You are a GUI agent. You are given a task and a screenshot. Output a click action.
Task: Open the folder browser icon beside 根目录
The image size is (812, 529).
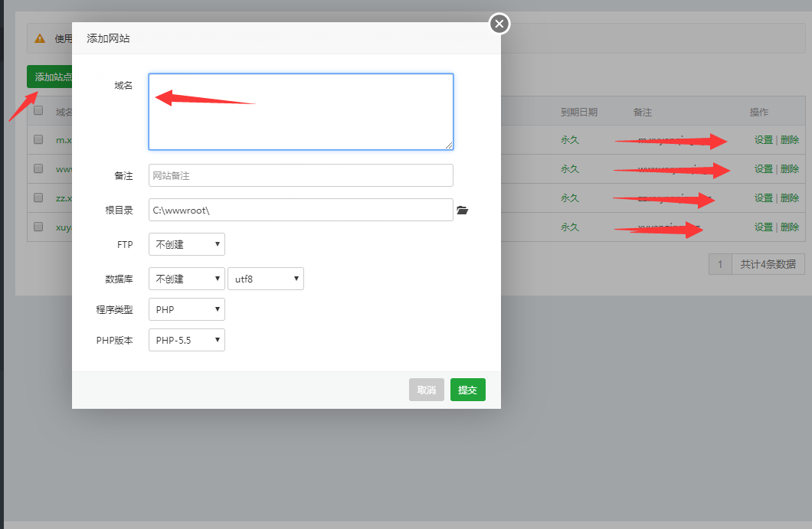tap(463, 211)
